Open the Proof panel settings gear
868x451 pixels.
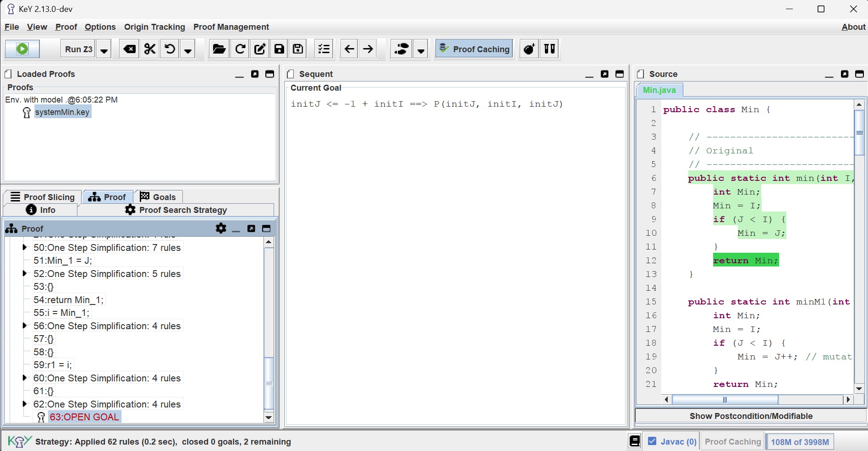pos(221,228)
